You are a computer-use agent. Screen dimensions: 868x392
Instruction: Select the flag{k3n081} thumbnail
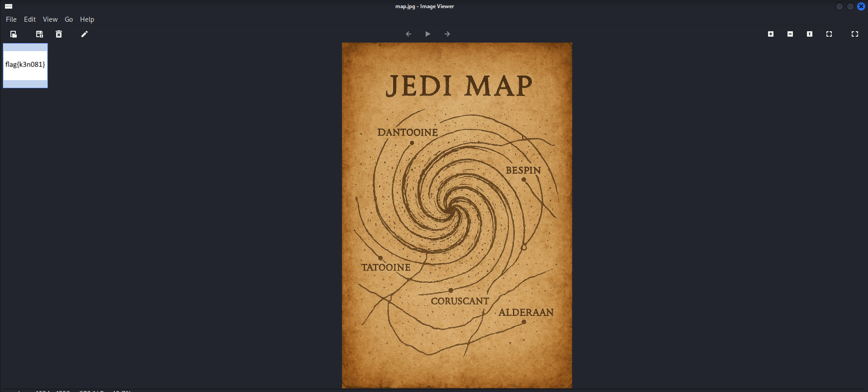[25, 65]
